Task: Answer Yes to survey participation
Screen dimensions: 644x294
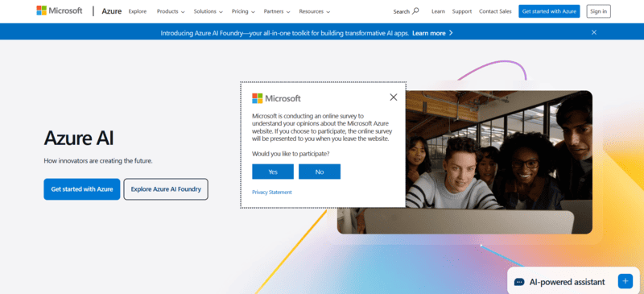Action: click(273, 172)
